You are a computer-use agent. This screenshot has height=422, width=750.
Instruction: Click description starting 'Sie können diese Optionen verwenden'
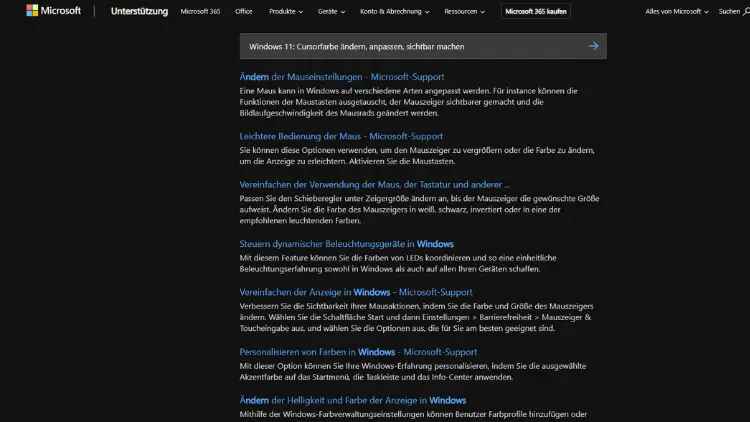(417, 155)
